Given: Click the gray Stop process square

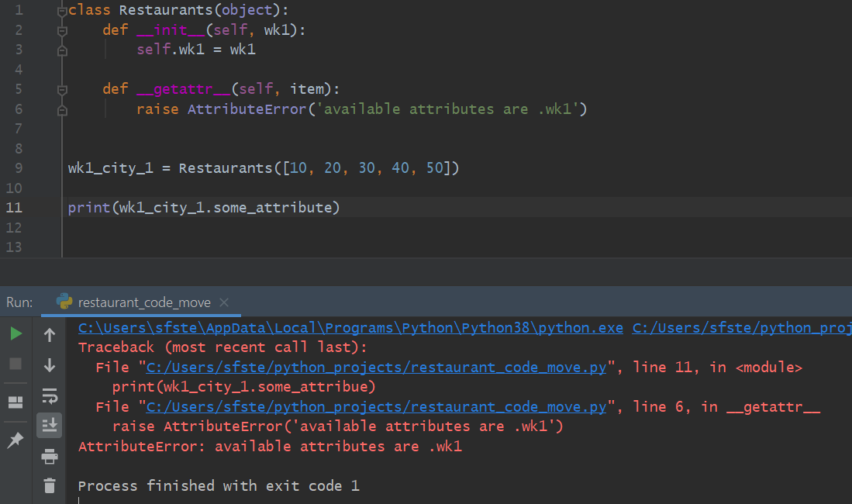Looking at the screenshot, I should [x=16, y=364].
